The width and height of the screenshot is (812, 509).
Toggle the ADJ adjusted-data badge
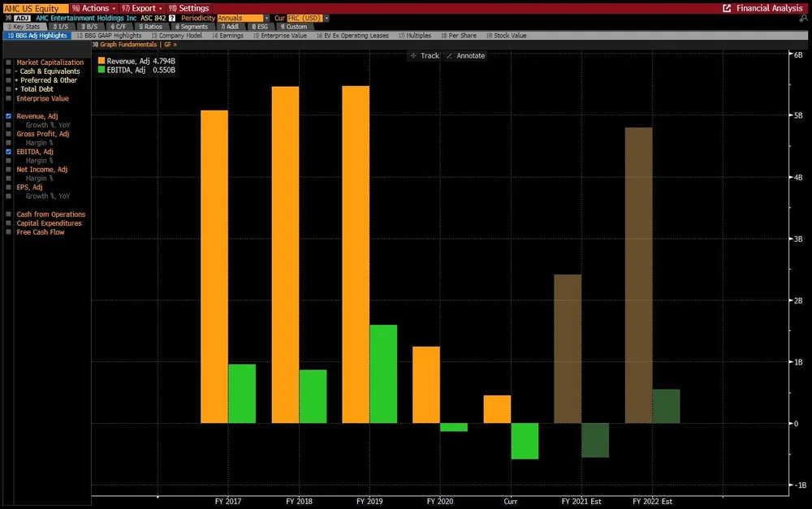click(x=22, y=18)
